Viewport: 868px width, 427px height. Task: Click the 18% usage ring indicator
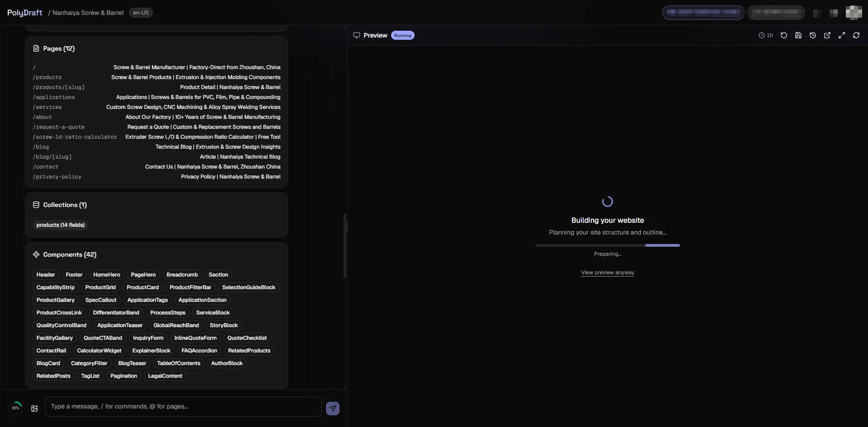click(16, 408)
